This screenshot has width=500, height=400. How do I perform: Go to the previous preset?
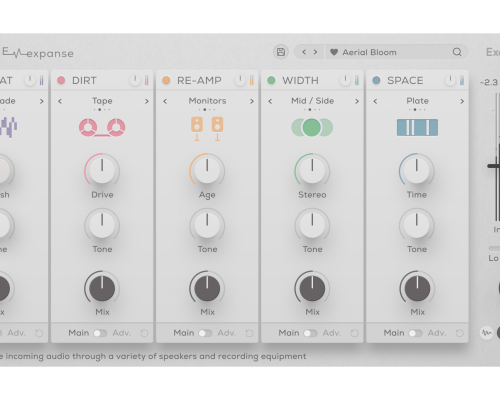304,52
